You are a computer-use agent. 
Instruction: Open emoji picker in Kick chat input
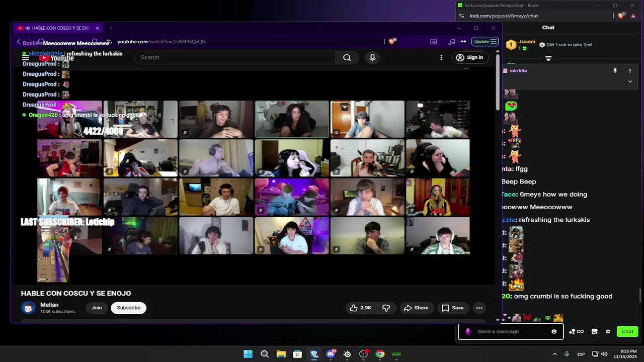[x=554, y=332]
